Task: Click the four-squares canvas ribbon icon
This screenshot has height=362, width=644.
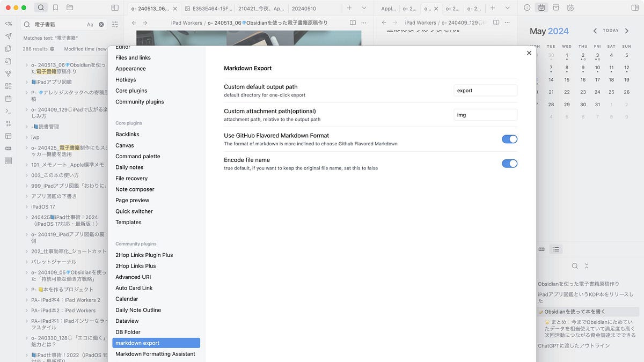Action: click(x=8, y=86)
